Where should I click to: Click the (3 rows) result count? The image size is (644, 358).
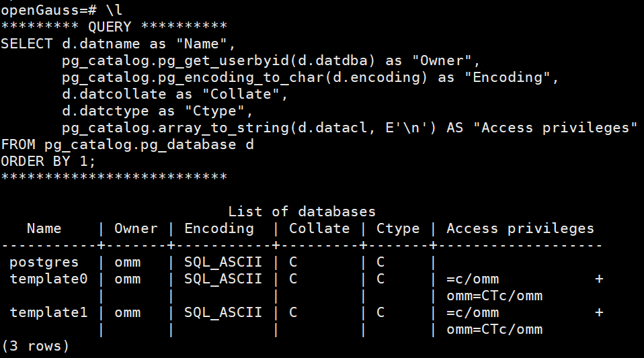tap(35, 347)
